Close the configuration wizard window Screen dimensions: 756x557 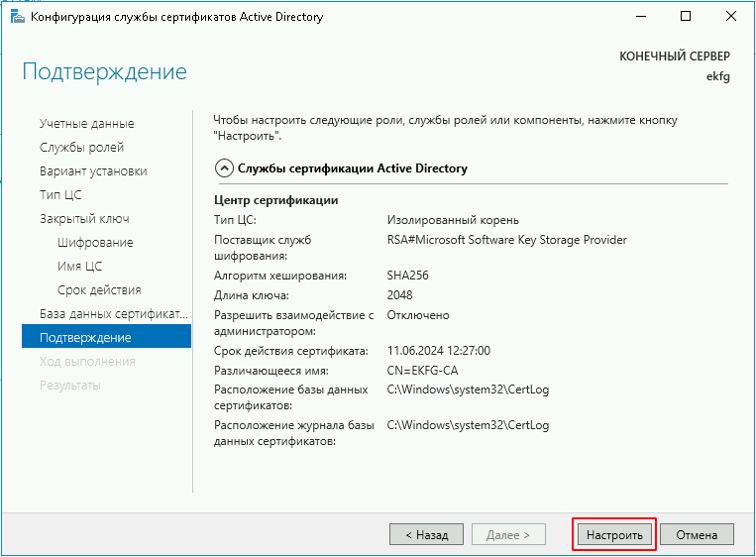pyautogui.click(x=730, y=17)
